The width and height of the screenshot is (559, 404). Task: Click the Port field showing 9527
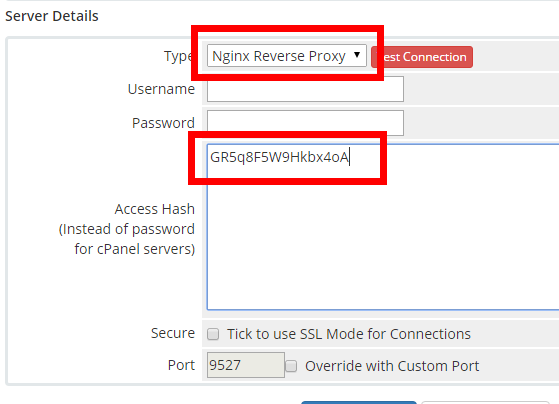click(246, 365)
